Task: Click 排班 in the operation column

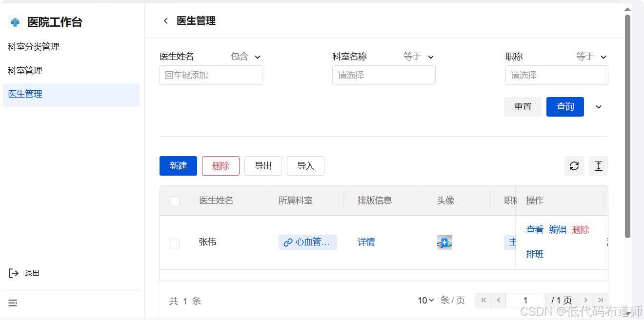Action: 535,254
